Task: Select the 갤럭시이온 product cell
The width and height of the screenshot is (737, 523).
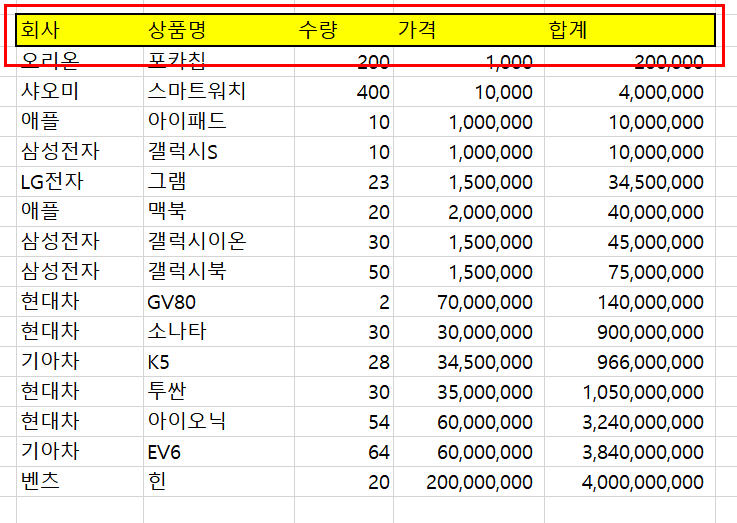Action: [x=219, y=242]
